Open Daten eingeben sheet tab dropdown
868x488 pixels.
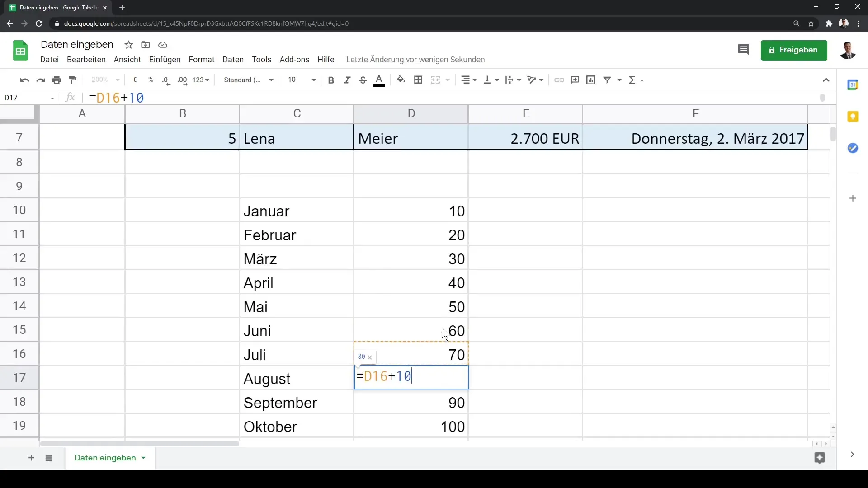point(143,458)
